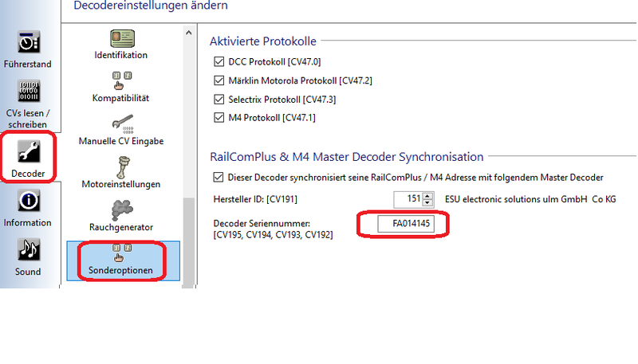Toggle DCC Protokoll checkbox
The height and width of the screenshot is (364, 638).
219,61
